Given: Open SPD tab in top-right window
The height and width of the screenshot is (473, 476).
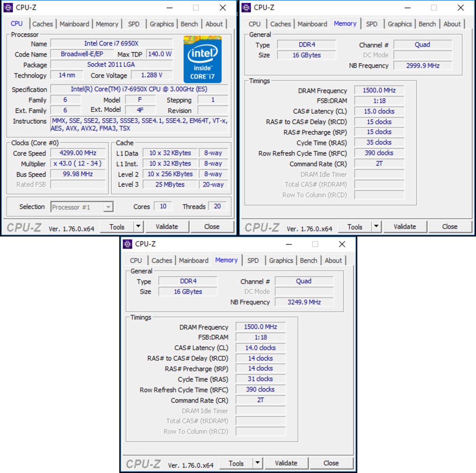Looking at the screenshot, I should [x=372, y=24].
